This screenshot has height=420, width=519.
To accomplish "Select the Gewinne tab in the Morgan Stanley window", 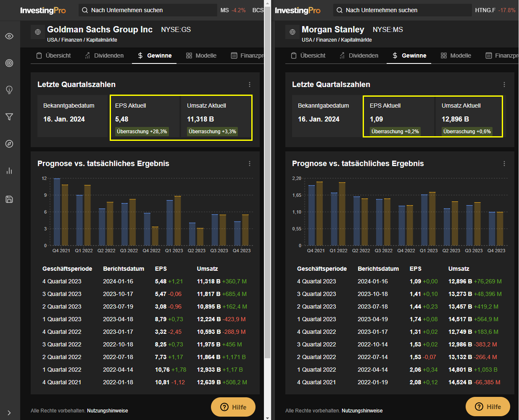I will (409, 55).
